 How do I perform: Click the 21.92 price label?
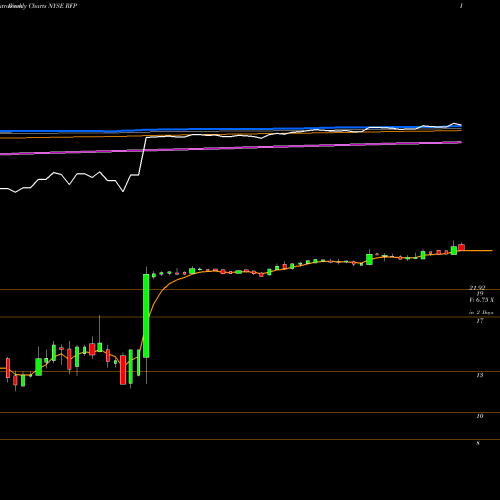[x=477, y=287]
